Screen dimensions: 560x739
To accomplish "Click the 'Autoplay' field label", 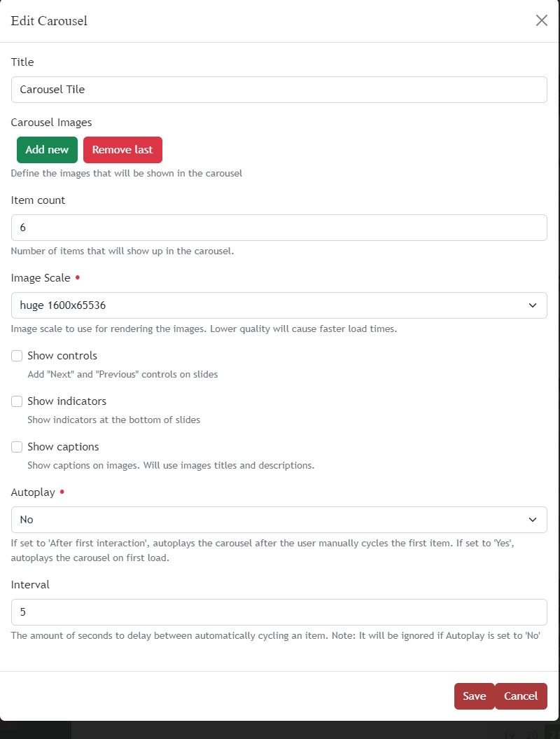I will [x=33, y=492].
